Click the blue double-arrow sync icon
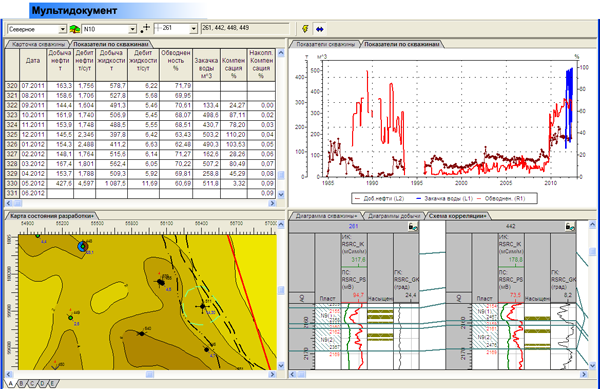 320,29
